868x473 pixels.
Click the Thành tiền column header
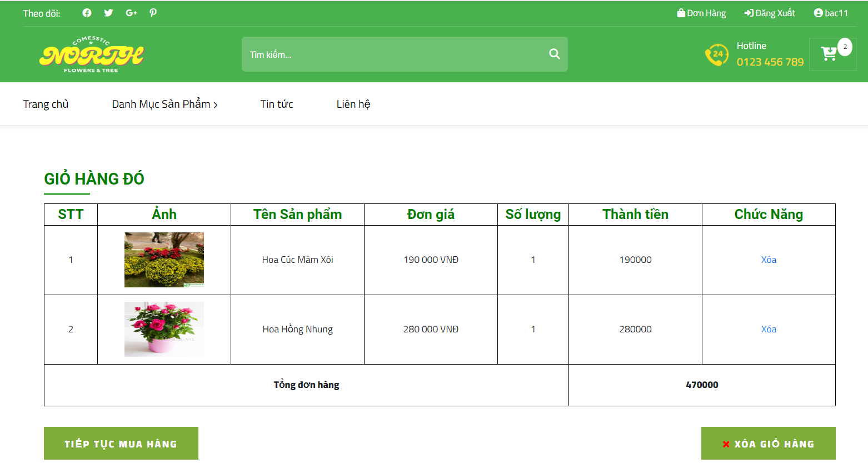click(635, 215)
